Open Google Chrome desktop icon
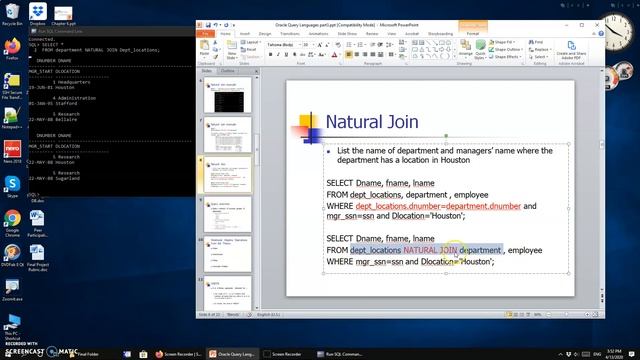The width and height of the screenshot is (640, 360). [12, 223]
